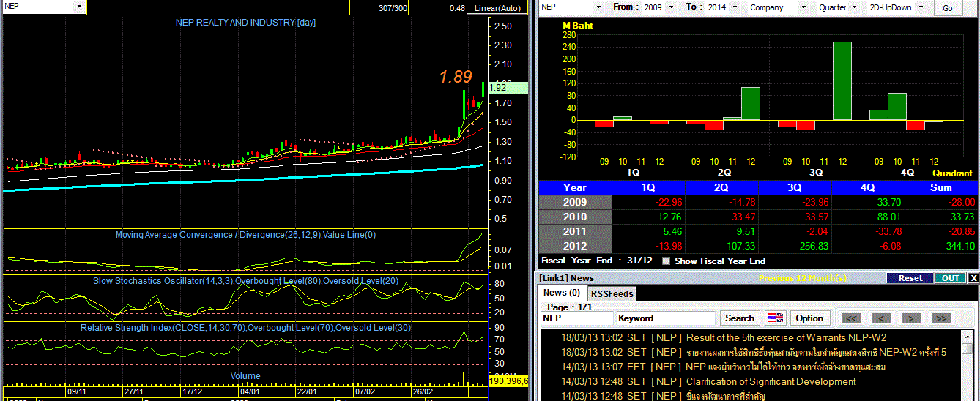Viewport: 980px width, 401px height.
Task: Click the 3Q column header
Action: tap(795, 187)
